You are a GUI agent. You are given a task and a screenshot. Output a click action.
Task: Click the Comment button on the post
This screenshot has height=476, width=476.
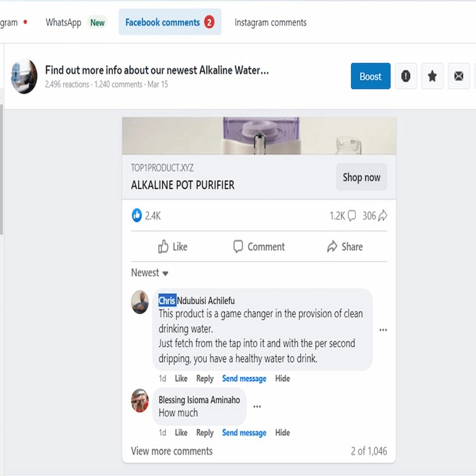259,247
